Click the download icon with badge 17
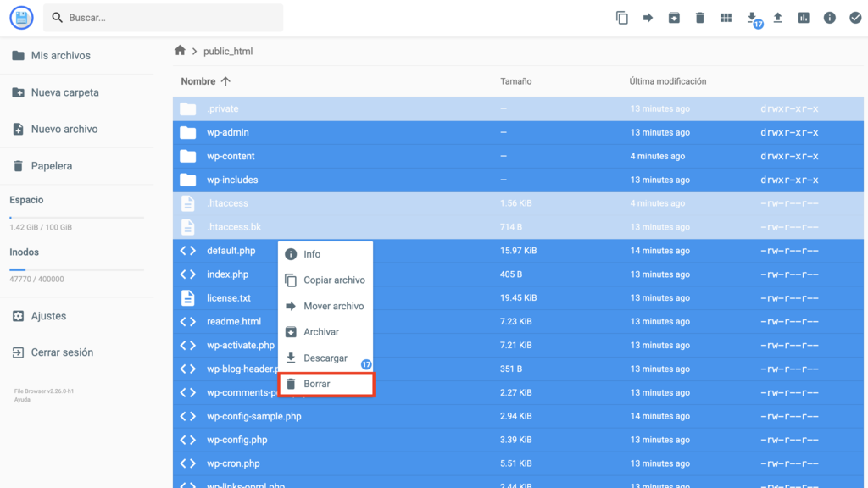Image resolution: width=868 pixels, height=488 pixels. point(752,18)
